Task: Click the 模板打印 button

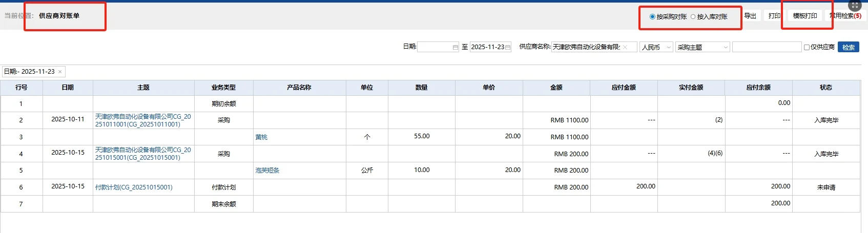Action: pyautogui.click(x=805, y=16)
